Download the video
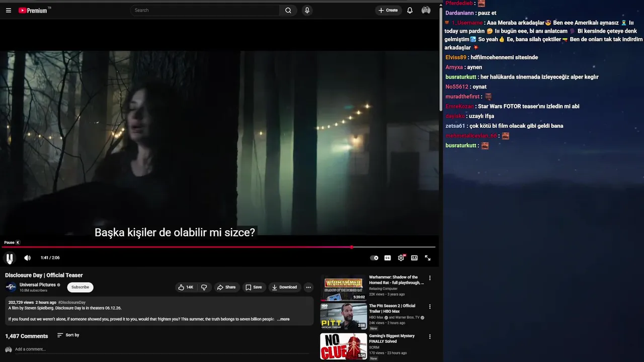 pyautogui.click(x=284, y=287)
